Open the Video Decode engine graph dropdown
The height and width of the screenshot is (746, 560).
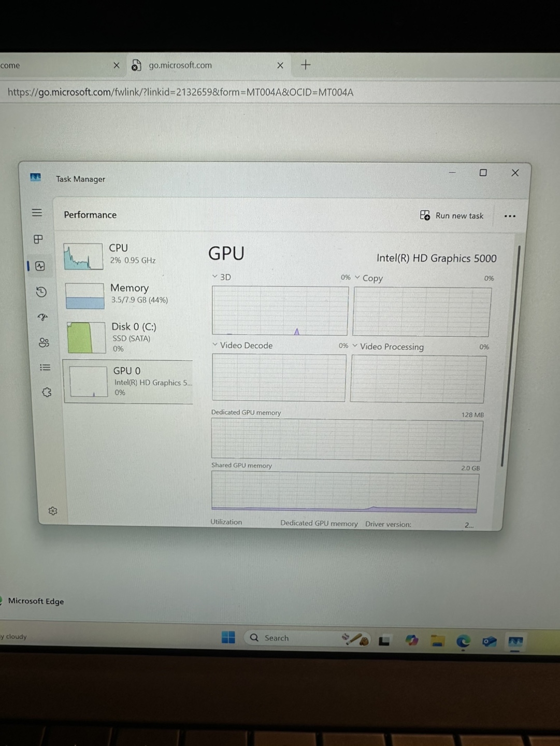pos(215,345)
